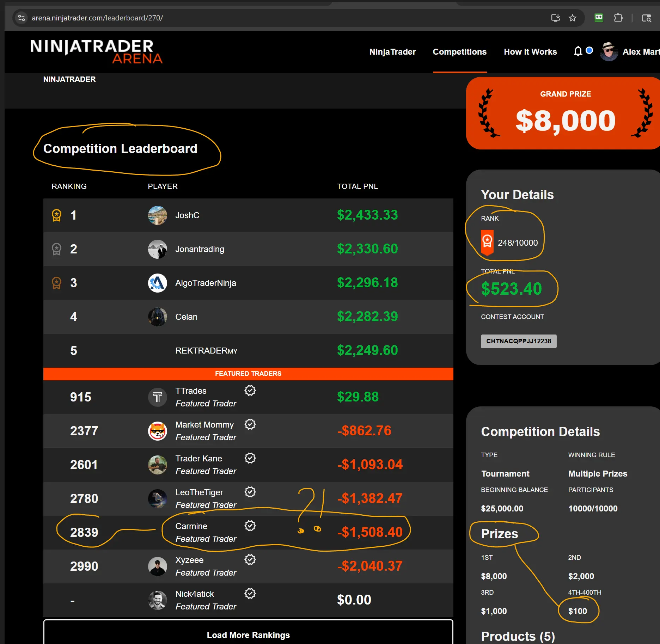Click the PLAYER column header
Screen dimensions: 660x644
tap(163, 186)
